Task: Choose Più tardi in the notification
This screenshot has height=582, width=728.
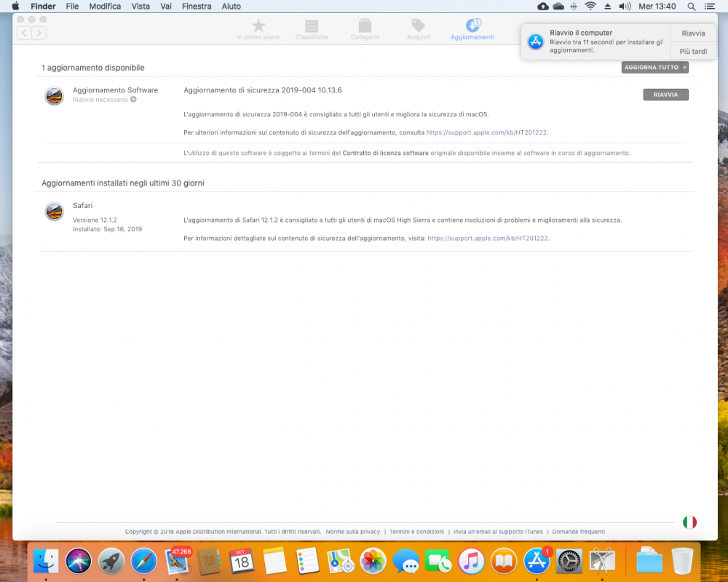Action: pos(693,51)
